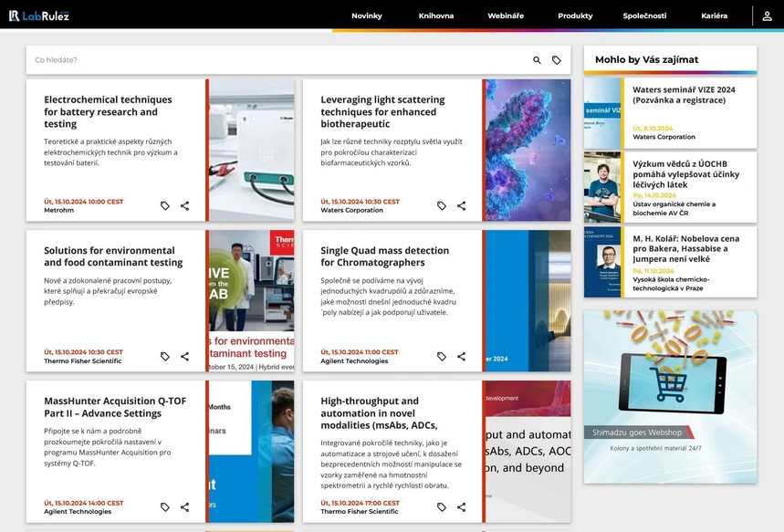Open the Produkty menu item
This screenshot has height=532, width=784.
[x=575, y=16]
